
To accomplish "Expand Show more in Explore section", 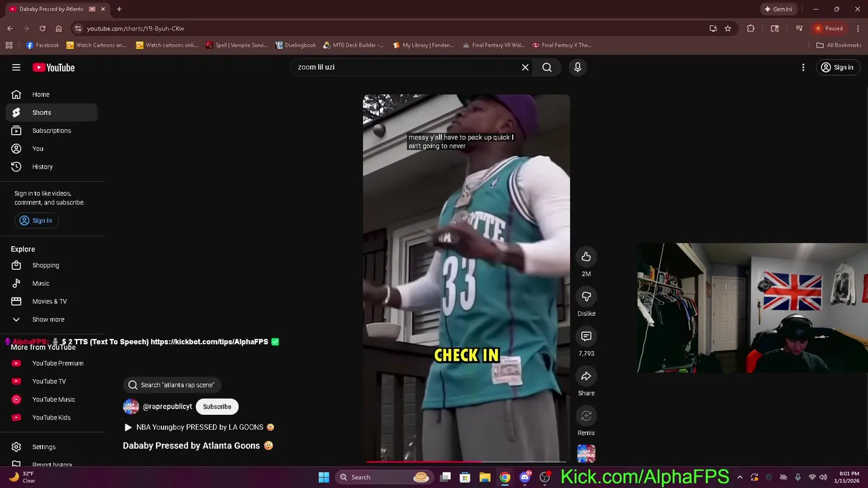I will (x=52, y=319).
